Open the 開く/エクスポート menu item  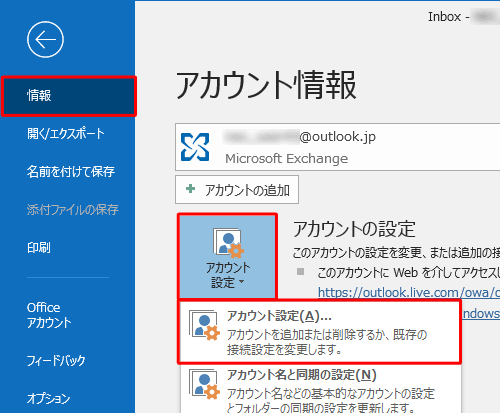pos(66,134)
